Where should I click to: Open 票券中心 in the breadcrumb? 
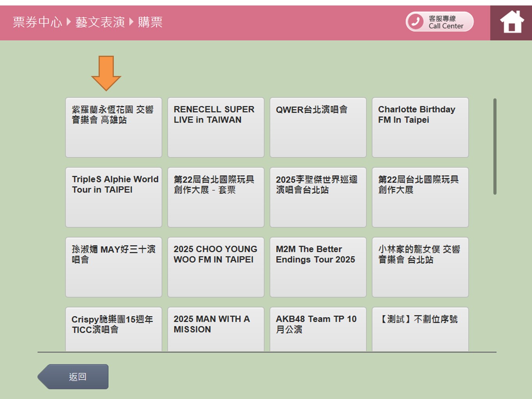pyautogui.click(x=37, y=22)
